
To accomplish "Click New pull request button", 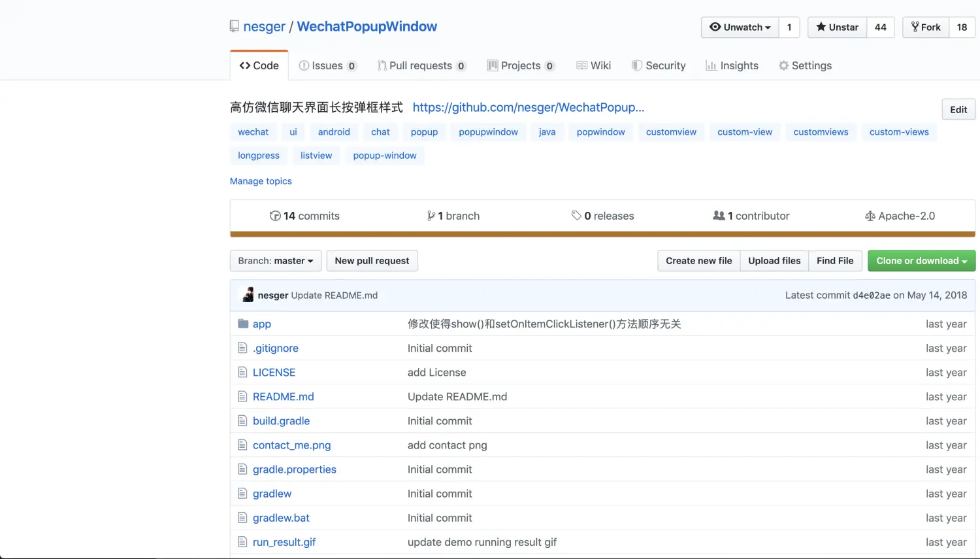I will click(x=372, y=260).
